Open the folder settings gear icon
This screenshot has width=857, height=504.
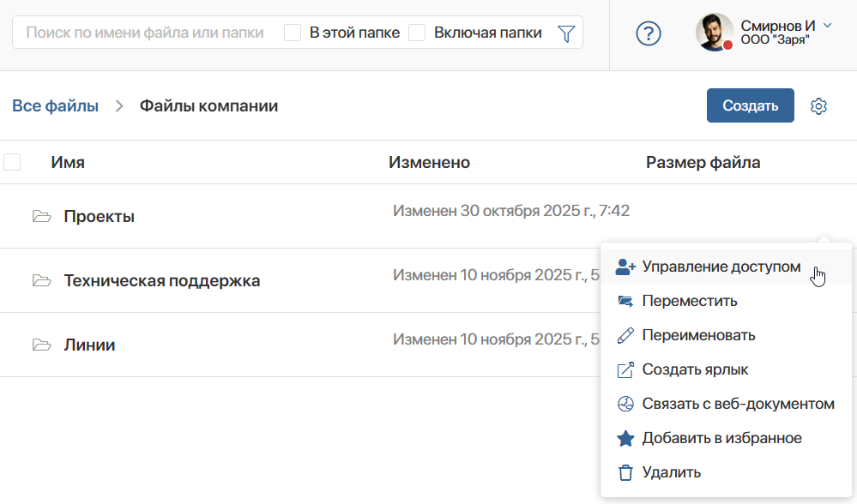click(x=818, y=106)
